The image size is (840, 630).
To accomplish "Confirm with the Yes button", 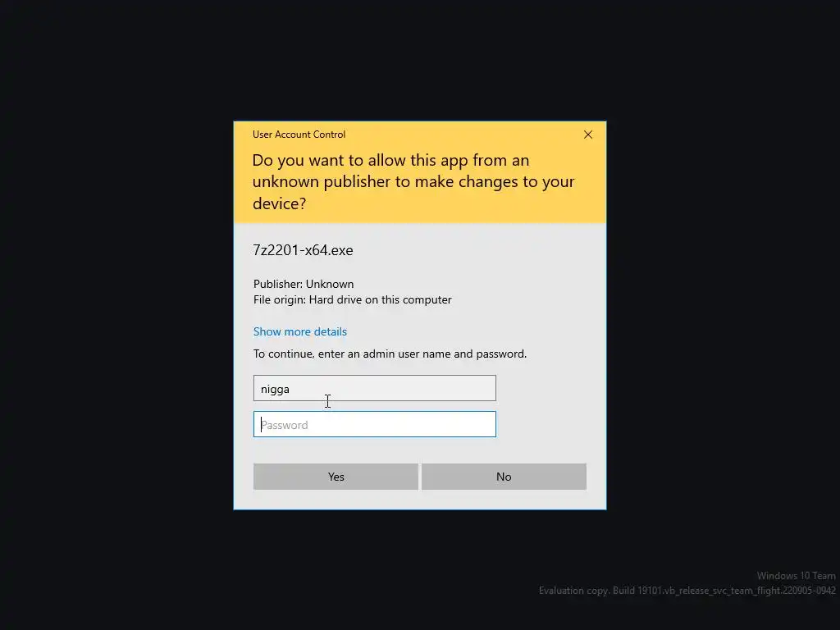I will click(336, 477).
